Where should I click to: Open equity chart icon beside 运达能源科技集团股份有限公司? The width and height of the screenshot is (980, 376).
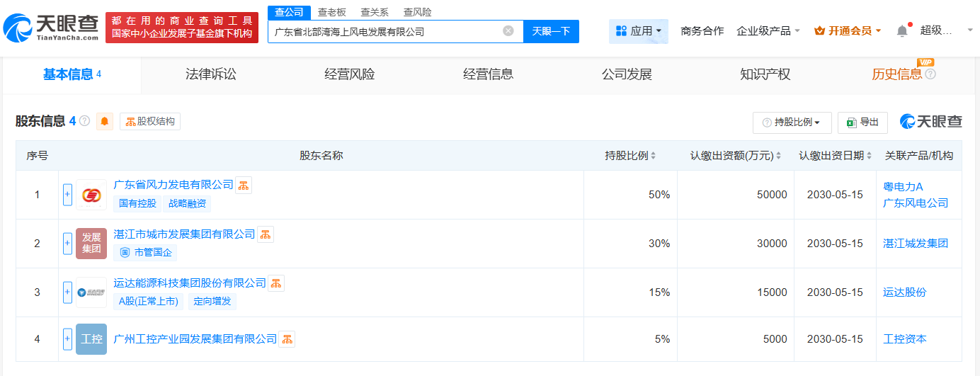click(x=276, y=283)
